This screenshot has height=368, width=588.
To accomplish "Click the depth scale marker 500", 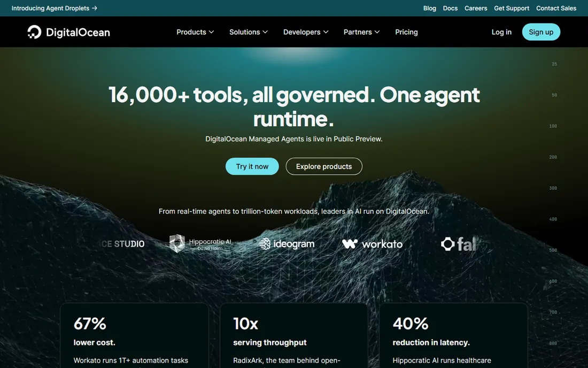I will (553, 250).
